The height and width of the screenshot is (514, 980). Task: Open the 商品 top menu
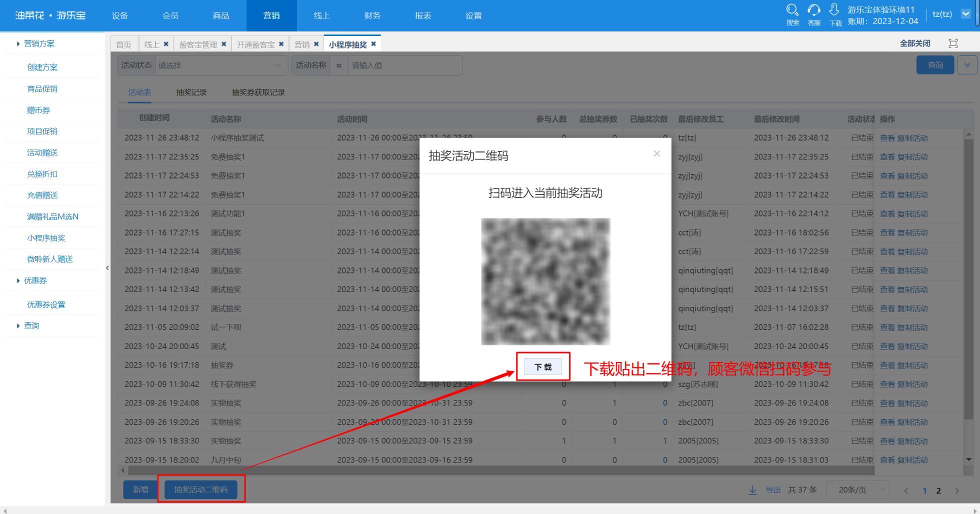click(221, 15)
